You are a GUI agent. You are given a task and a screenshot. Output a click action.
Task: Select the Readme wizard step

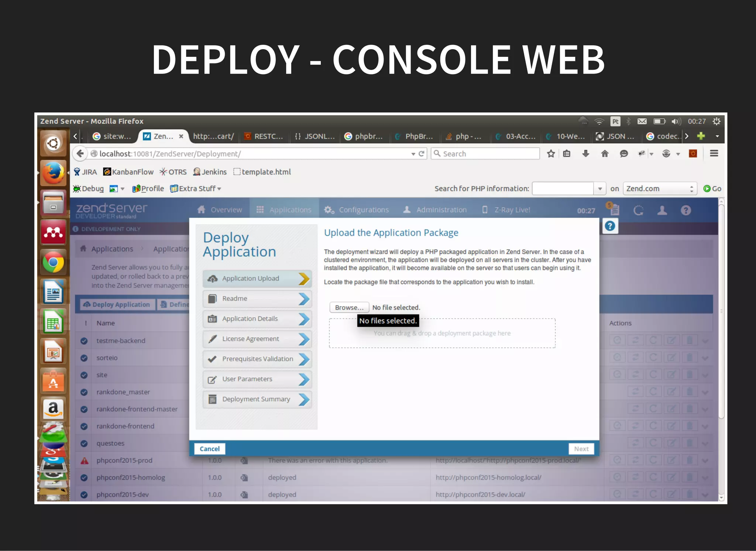[x=257, y=298]
